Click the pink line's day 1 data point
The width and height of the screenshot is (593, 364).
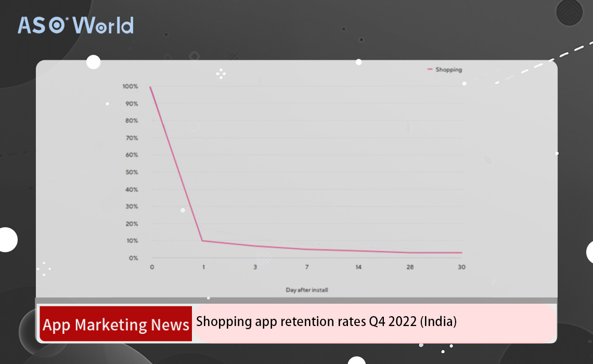coord(203,241)
